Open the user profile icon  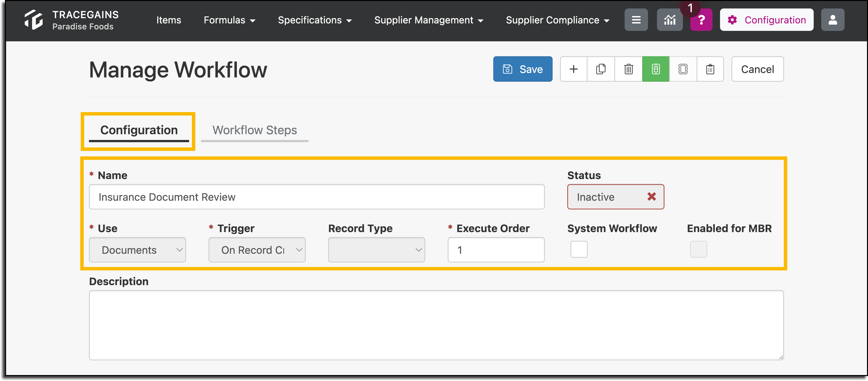point(833,20)
